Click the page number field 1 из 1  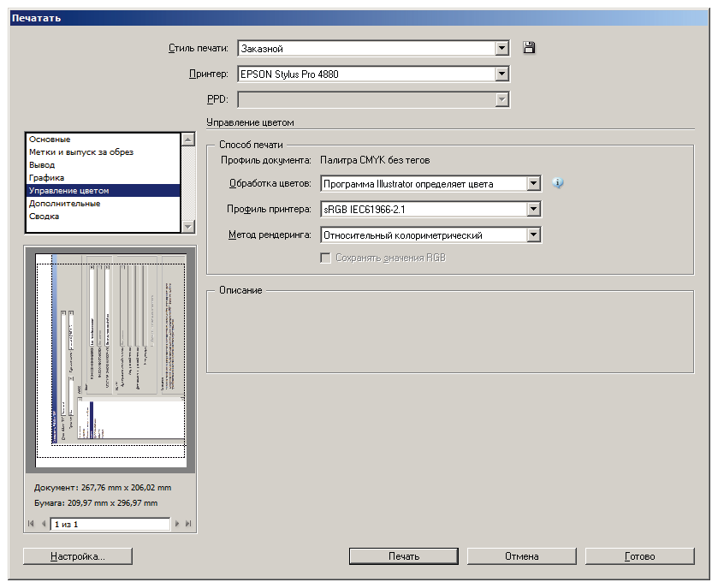pyautogui.click(x=110, y=523)
